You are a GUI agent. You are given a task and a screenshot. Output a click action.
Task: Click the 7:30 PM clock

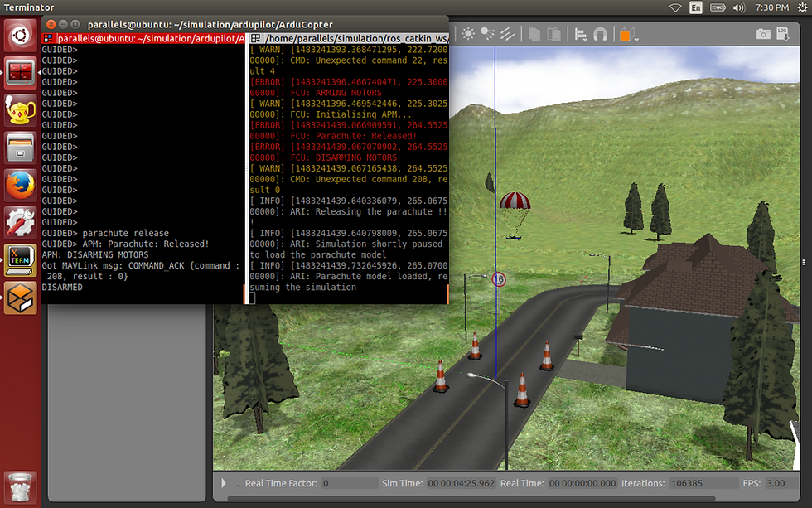pos(771,7)
